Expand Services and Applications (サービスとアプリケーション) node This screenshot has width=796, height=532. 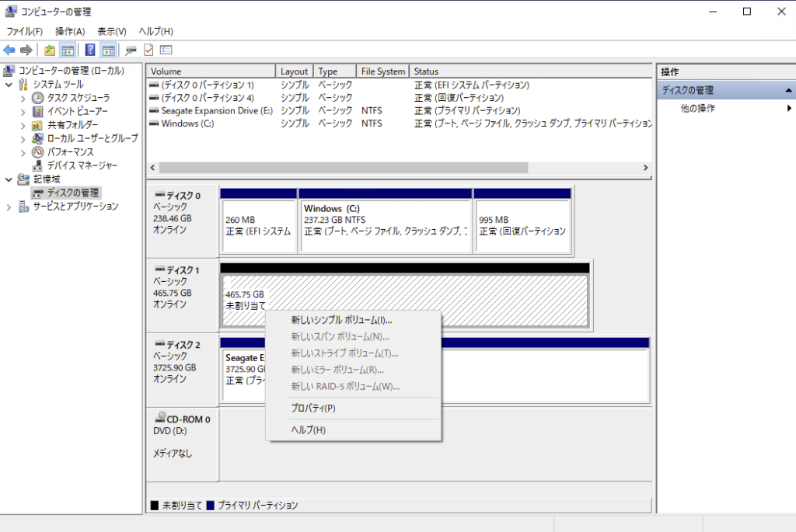point(9,207)
